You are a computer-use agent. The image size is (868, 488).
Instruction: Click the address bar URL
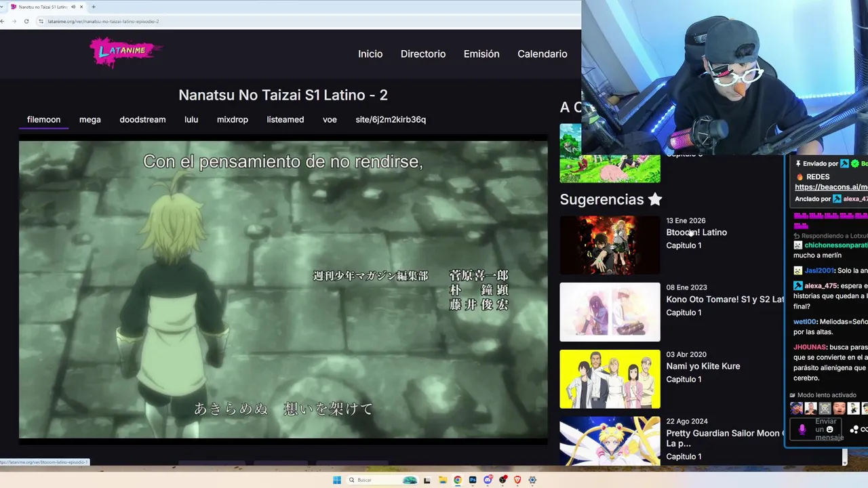[x=103, y=21]
